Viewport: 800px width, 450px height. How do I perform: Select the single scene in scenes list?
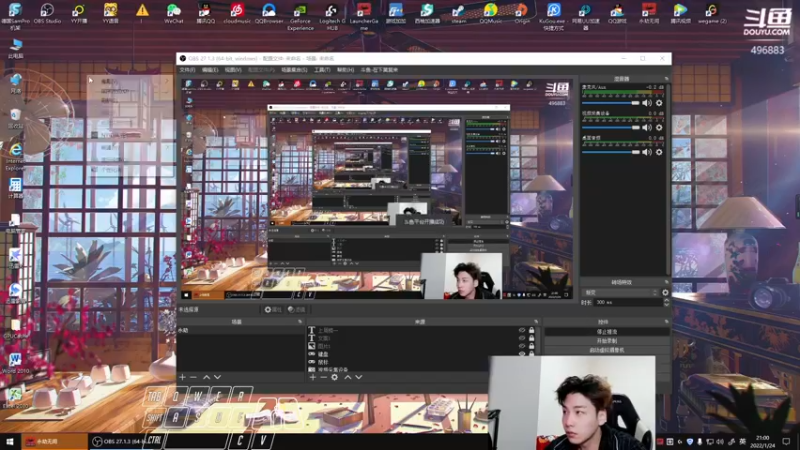click(x=240, y=330)
